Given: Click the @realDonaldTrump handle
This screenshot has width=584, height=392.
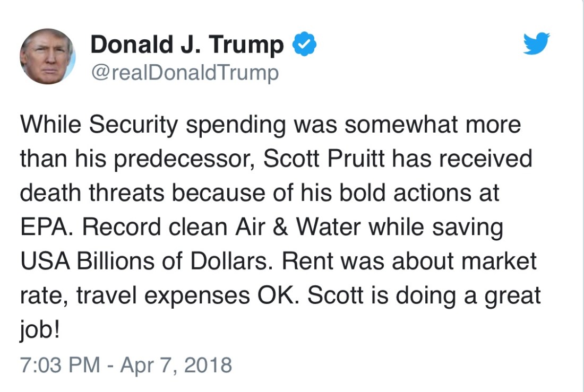Looking at the screenshot, I should [x=184, y=73].
